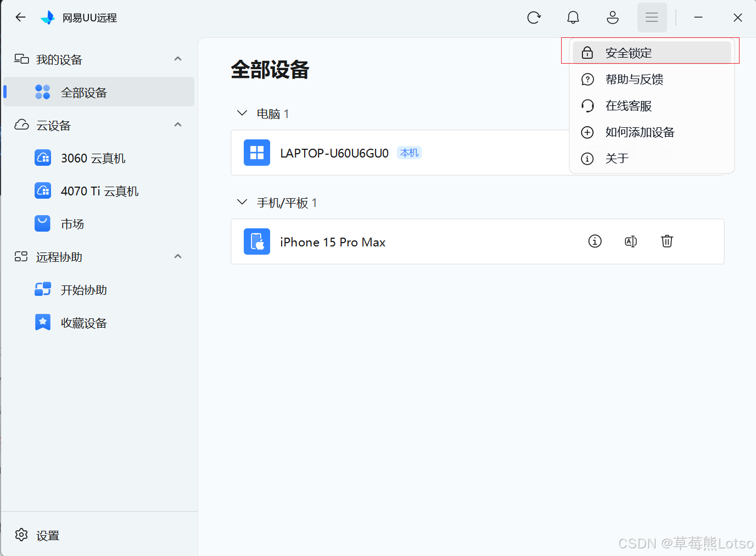Open 收藏设备 in the sidebar

(x=99, y=323)
